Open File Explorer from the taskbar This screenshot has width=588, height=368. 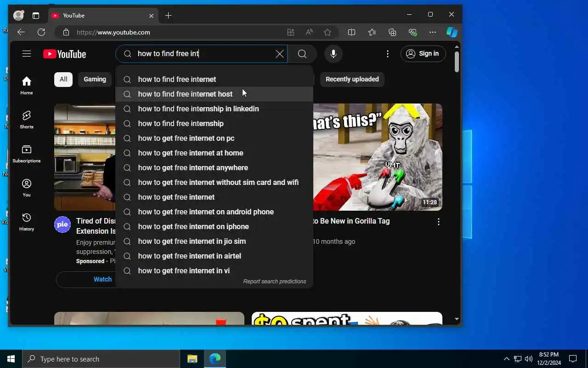(192, 359)
